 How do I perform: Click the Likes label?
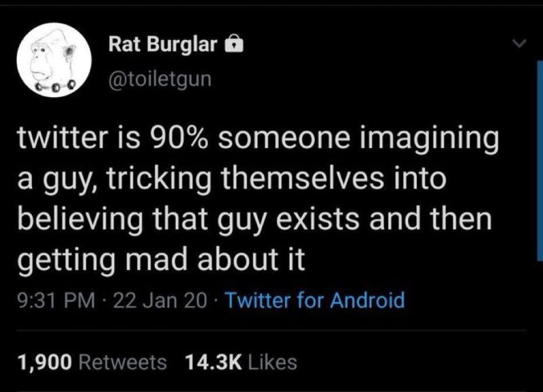pyautogui.click(x=273, y=362)
